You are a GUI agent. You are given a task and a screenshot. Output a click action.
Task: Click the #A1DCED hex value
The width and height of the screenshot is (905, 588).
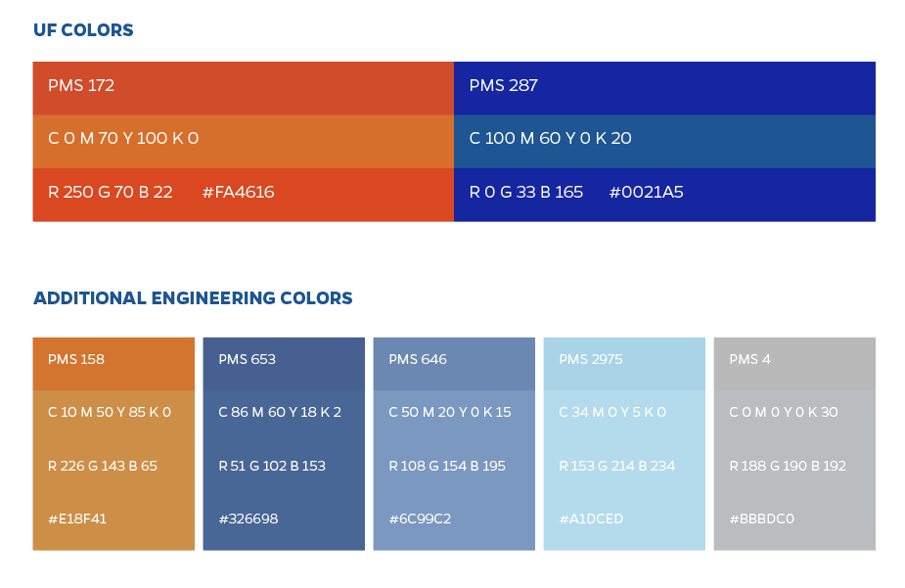591,520
